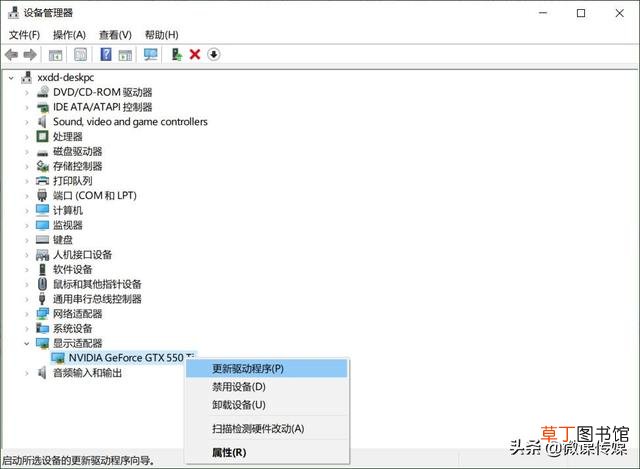Image resolution: width=640 pixels, height=469 pixels.
Task: Click the 网络适配器 network icon
Action: pos(42,313)
